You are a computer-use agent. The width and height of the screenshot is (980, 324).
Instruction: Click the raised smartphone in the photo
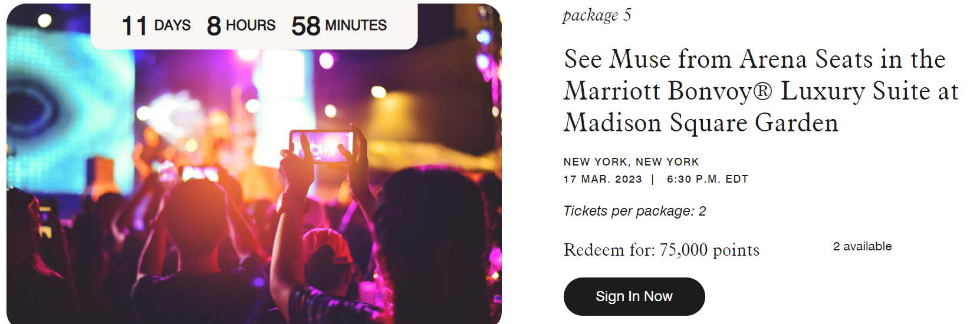321,146
